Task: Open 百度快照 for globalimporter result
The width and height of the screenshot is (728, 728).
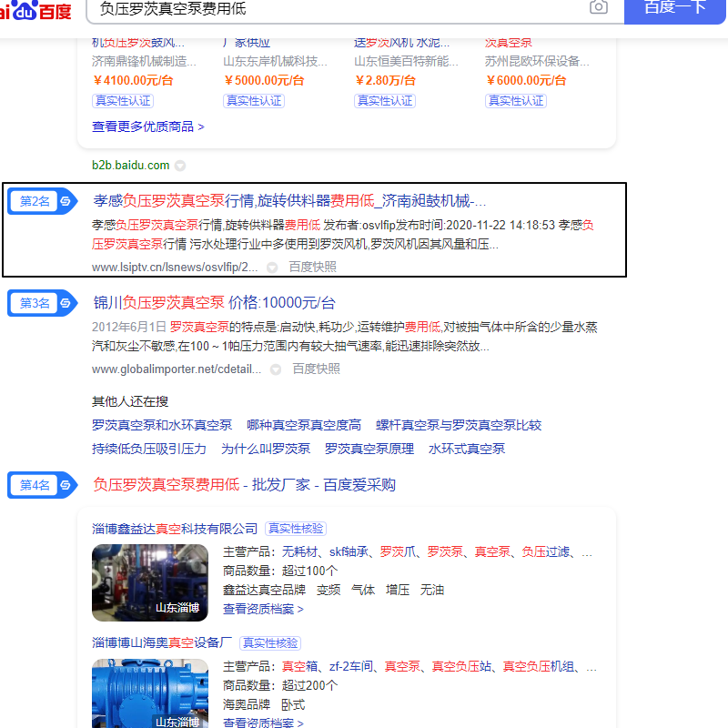Action: 316,369
